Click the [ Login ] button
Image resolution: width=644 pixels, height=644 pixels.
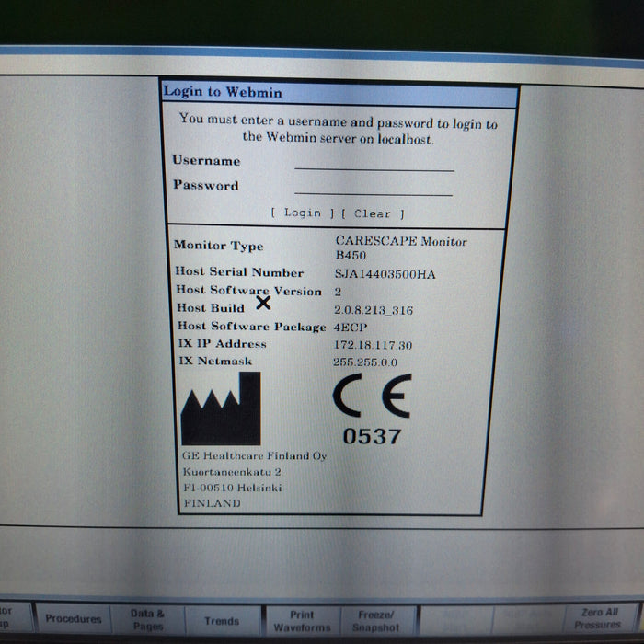tap(303, 213)
